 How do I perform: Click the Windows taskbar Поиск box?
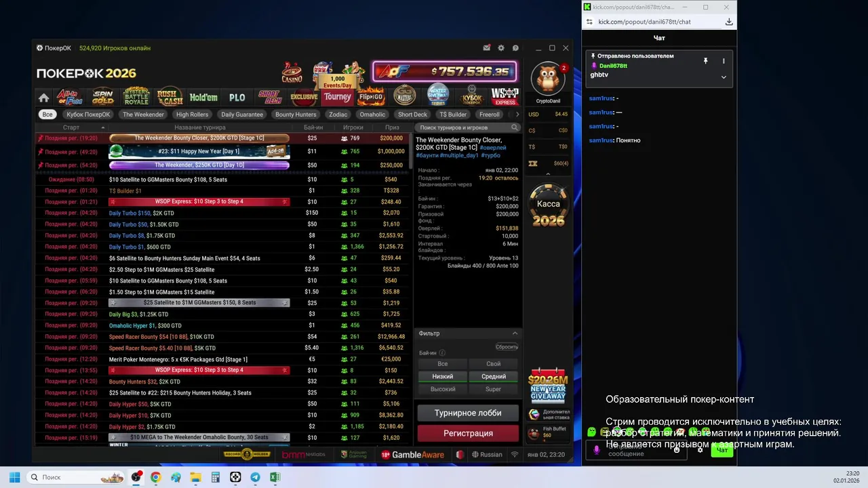click(76, 477)
